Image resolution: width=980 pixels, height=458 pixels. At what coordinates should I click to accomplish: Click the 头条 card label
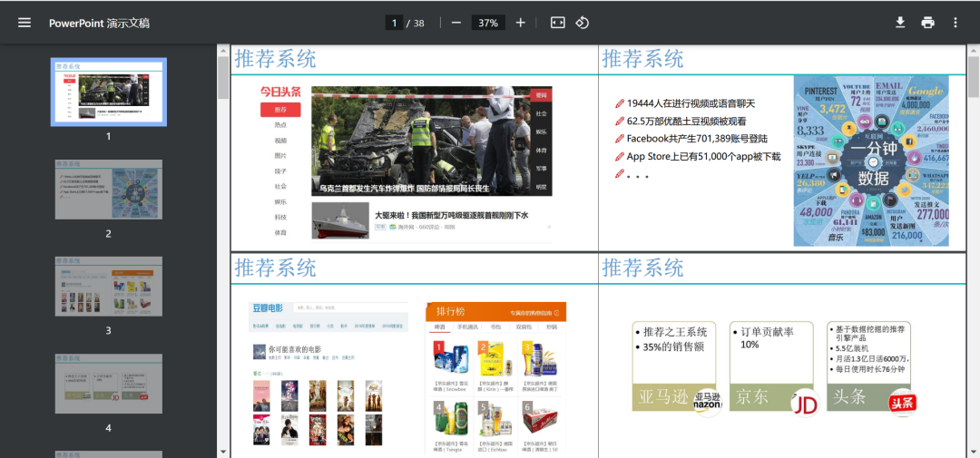click(x=850, y=396)
